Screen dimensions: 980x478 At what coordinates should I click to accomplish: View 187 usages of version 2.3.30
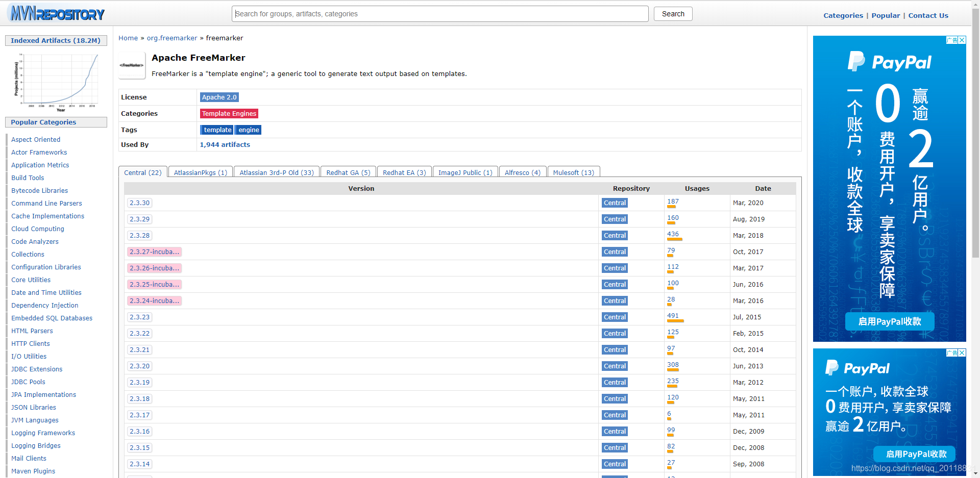(x=673, y=201)
